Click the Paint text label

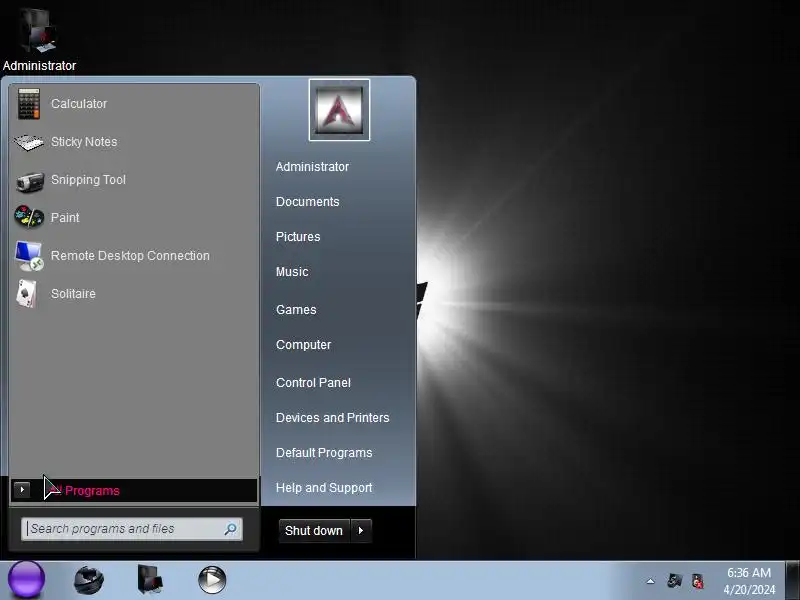pyautogui.click(x=65, y=218)
